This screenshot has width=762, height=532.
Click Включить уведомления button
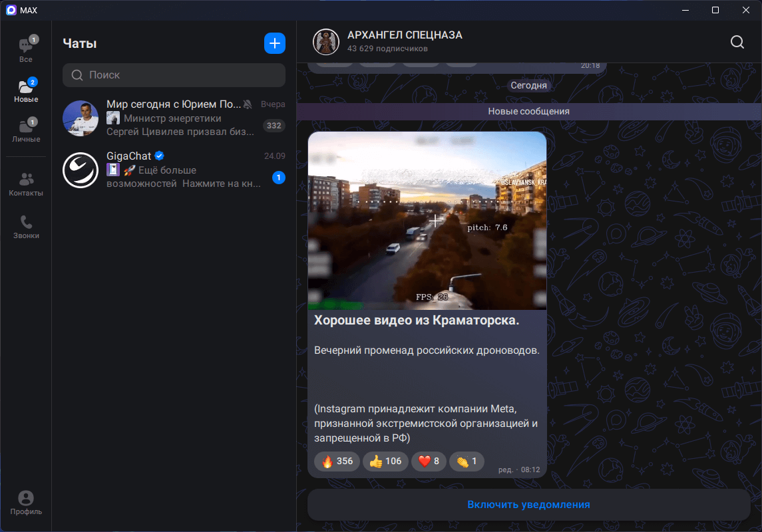(528, 505)
